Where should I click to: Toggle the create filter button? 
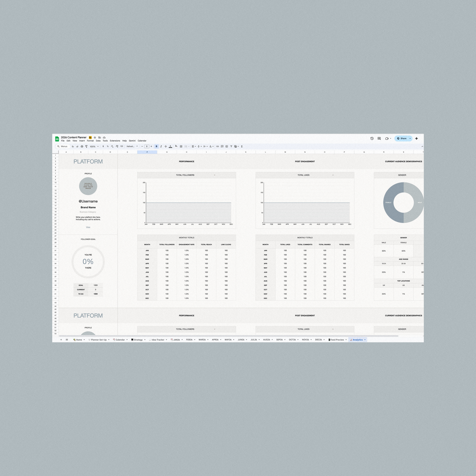click(x=231, y=147)
